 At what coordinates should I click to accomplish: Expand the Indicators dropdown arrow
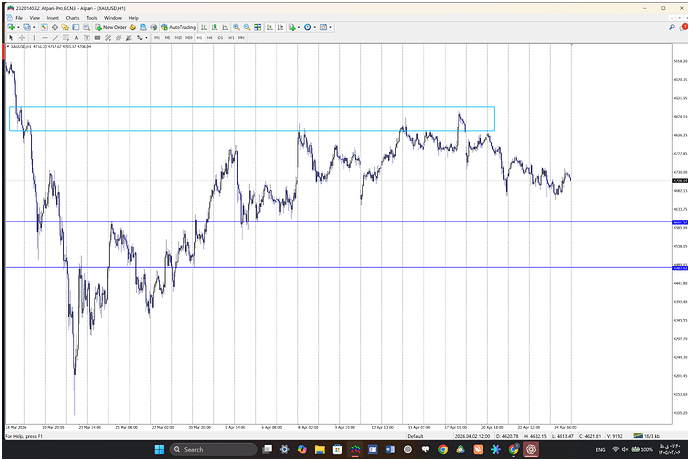(x=299, y=27)
